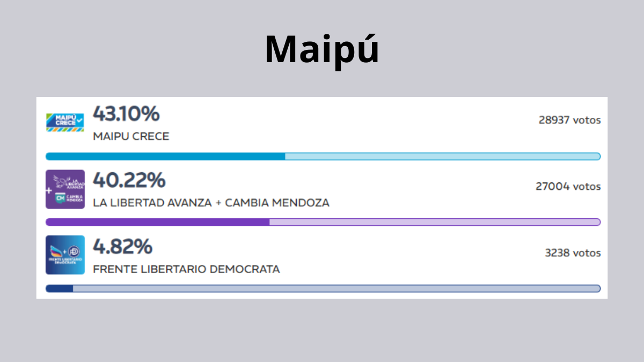Image resolution: width=644 pixels, height=362 pixels.
Task: Open LA LIBERTAD AVANZA + CAMBIA MENDOZA label
Action: click(x=211, y=203)
